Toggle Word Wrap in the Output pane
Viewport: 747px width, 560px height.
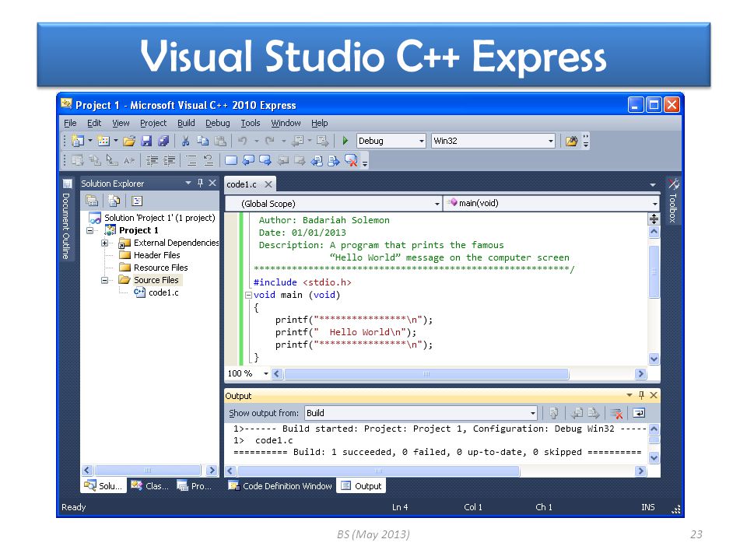(x=639, y=413)
